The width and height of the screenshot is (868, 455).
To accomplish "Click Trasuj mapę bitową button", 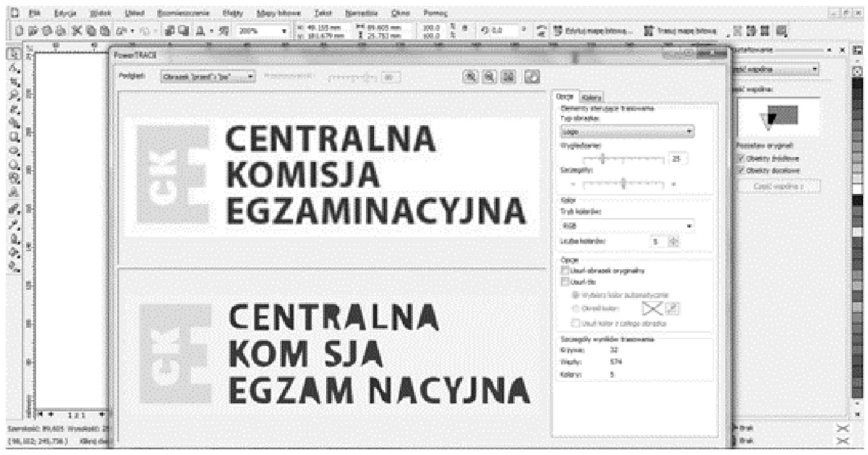I will point(679,31).
